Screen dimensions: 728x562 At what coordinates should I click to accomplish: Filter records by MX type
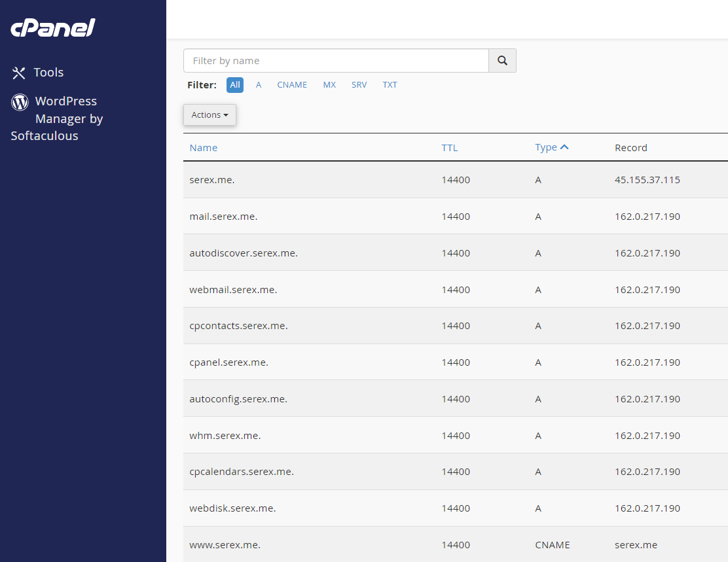(x=329, y=85)
